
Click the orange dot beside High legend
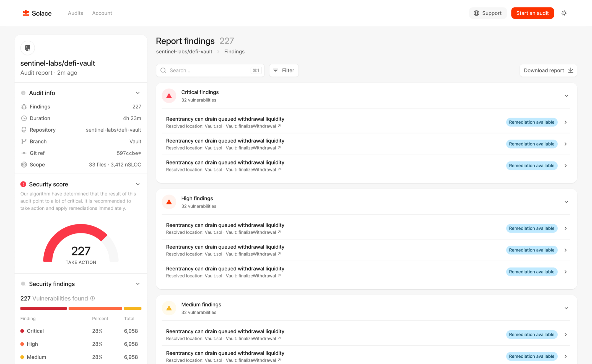tap(22, 344)
